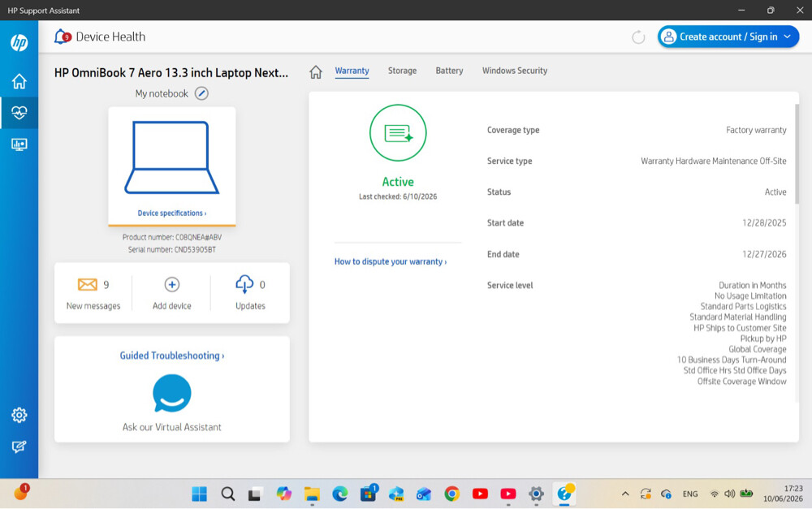This screenshot has width=812, height=509.
Task: Refresh device health with the circular arrow
Action: pos(638,37)
